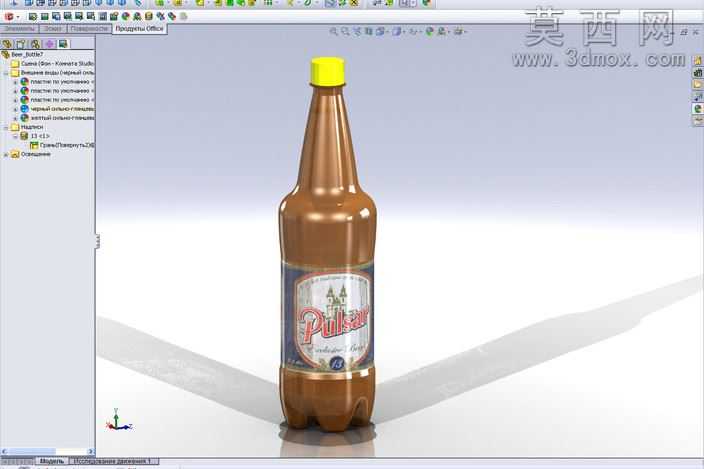Click the first green render icon in toolbar
Image resolution: width=704 pixels, height=469 pixels.
click(x=33, y=17)
